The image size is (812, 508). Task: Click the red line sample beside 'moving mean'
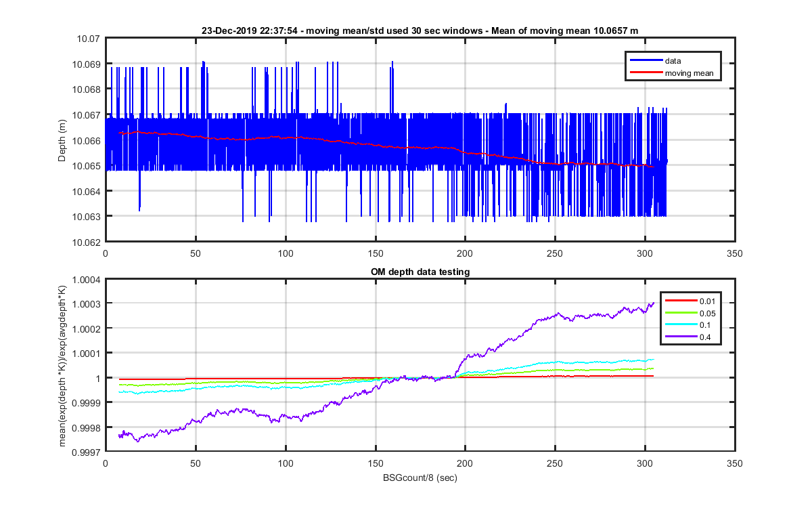point(646,73)
